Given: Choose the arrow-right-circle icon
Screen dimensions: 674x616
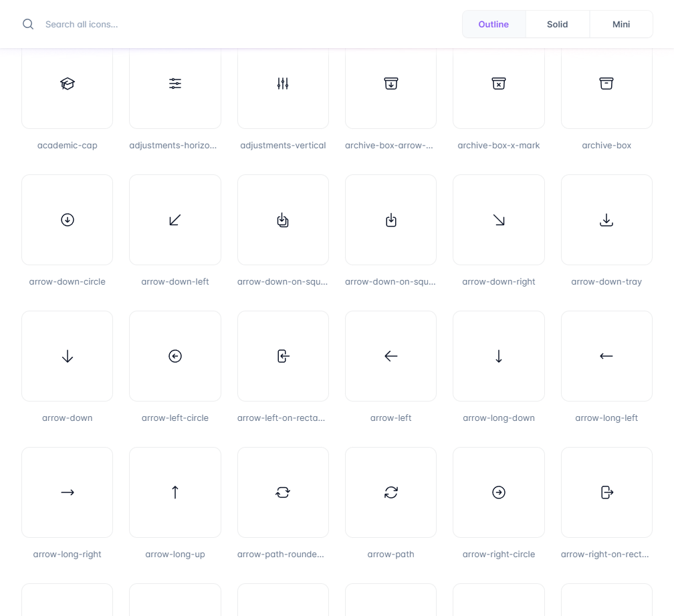Looking at the screenshot, I should [x=498, y=492].
